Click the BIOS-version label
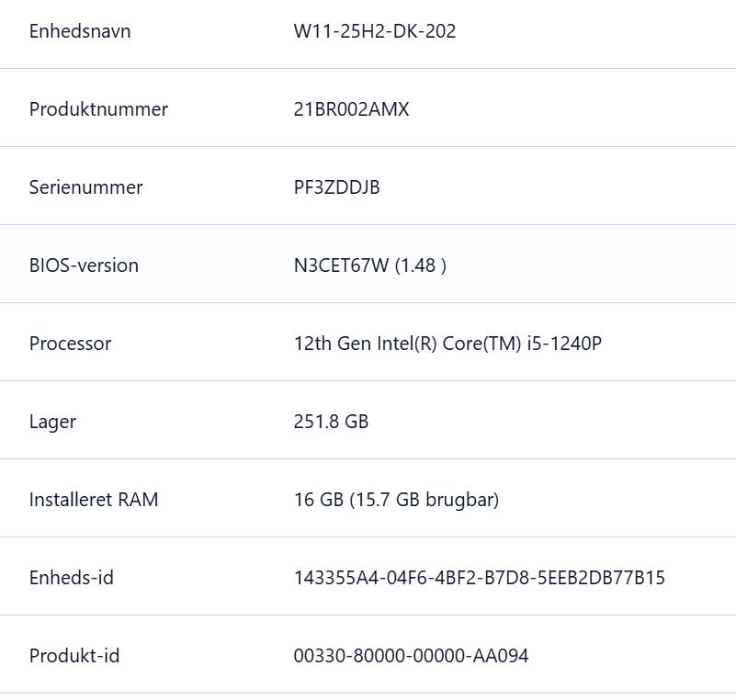 tap(84, 265)
